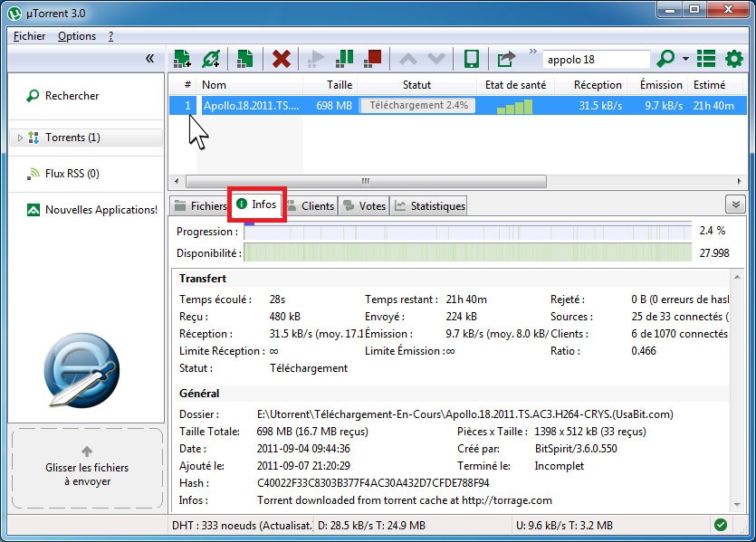Open Nouvelles Applications! in the sidebar
The image size is (756, 542).
pyautogui.click(x=92, y=210)
